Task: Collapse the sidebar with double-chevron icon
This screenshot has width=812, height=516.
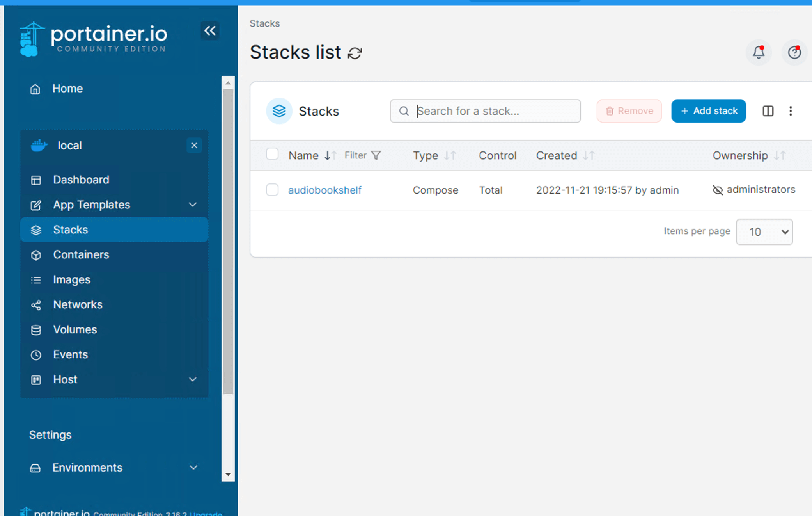Action: tap(210, 30)
